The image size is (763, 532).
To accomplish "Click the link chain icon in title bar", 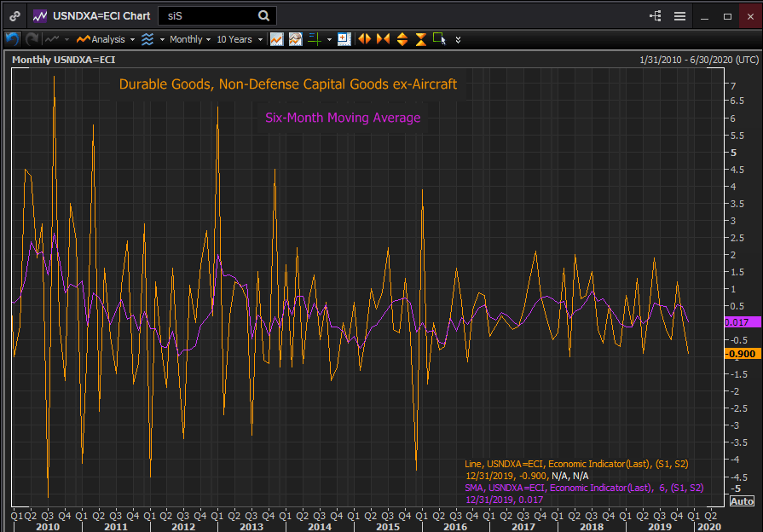I will (14, 16).
